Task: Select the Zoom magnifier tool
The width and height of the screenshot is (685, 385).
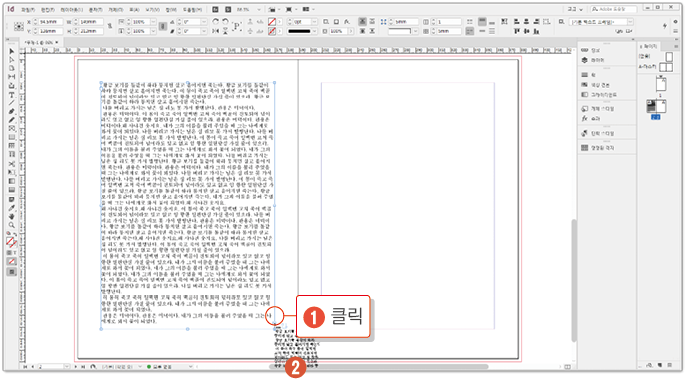Action: pyautogui.click(x=12, y=225)
